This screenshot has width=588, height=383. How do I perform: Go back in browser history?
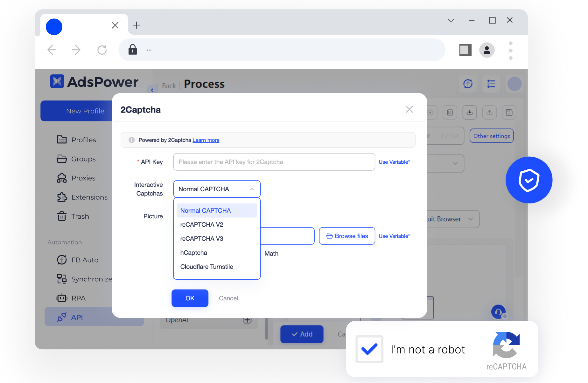click(x=52, y=50)
